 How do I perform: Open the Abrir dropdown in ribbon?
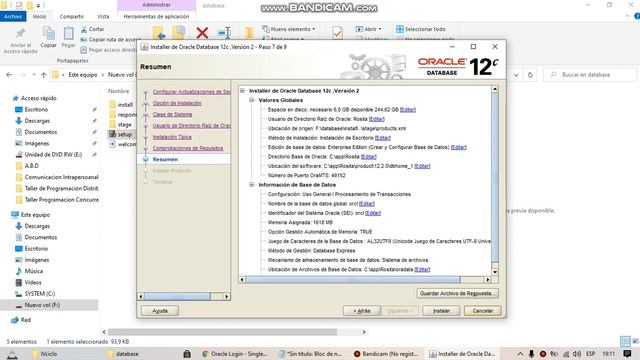[369, 29]
